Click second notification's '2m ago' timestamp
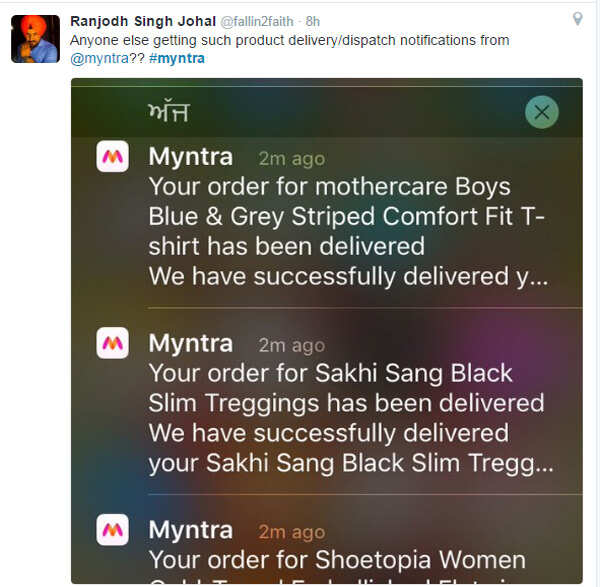This screenshot has width=600, height=587. click(292, 345)
